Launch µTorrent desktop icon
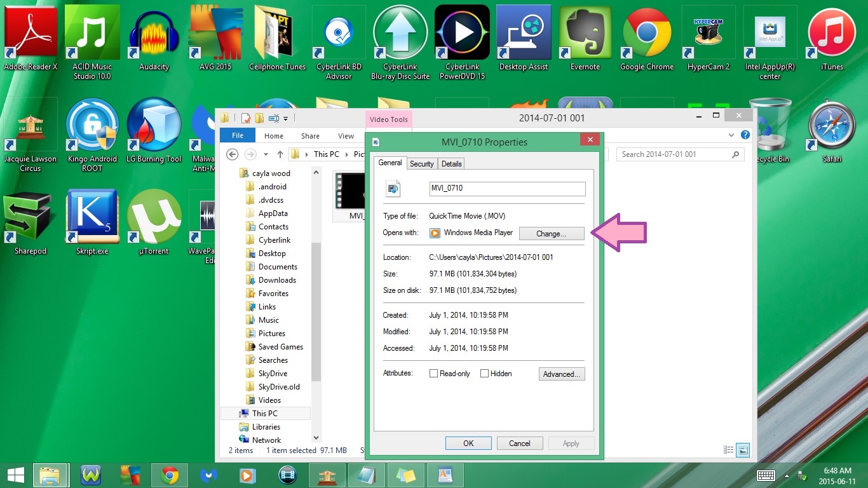The image size is (868, 488). (154, 222)
